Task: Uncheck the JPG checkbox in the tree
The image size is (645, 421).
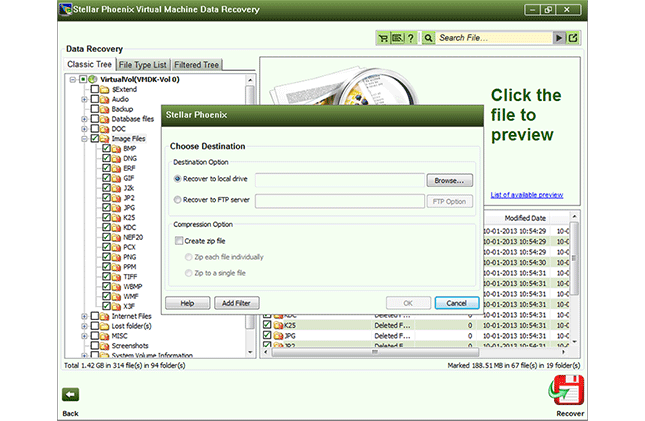Action: coord(107,208)
